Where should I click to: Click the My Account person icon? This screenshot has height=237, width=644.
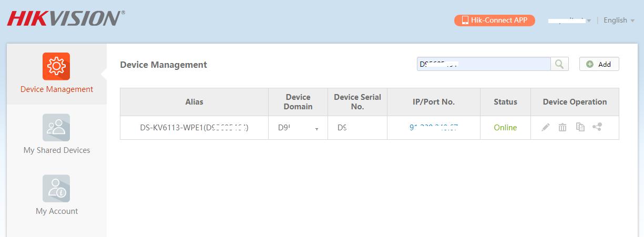click(x=56, y=189)
